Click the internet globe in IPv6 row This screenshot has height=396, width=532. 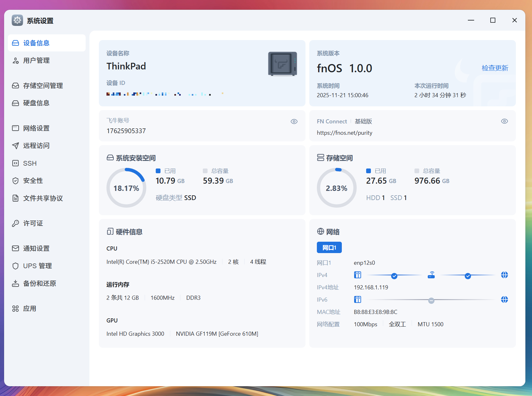(505, 299)
